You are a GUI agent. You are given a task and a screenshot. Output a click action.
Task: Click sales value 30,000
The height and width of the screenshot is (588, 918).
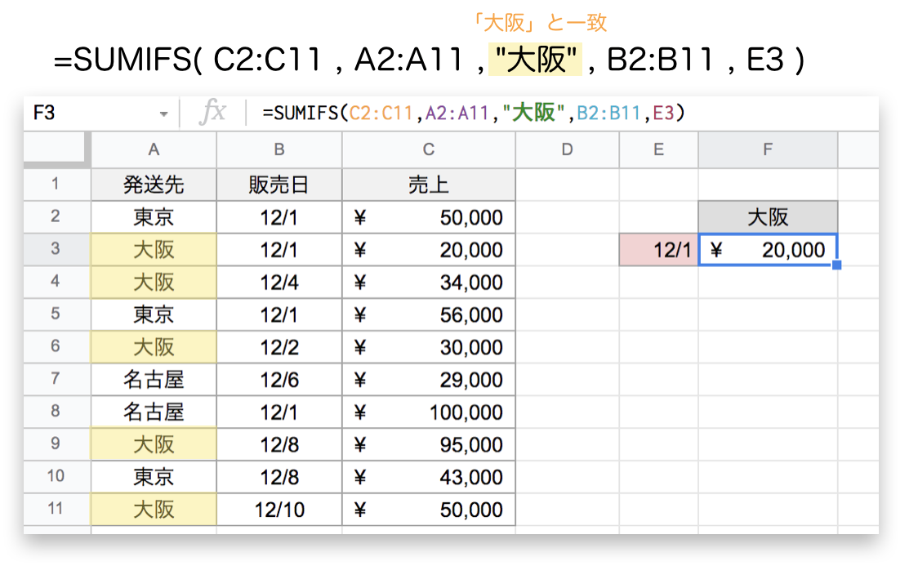coord(429,347)
